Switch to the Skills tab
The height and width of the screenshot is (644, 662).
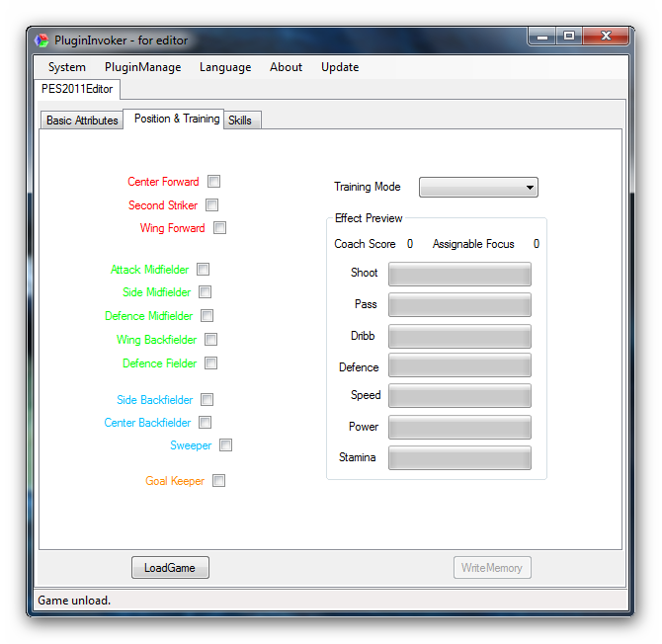(x=242, y=121)
